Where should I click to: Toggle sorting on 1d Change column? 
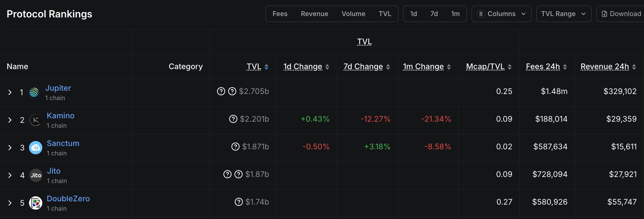coord(327,67)
